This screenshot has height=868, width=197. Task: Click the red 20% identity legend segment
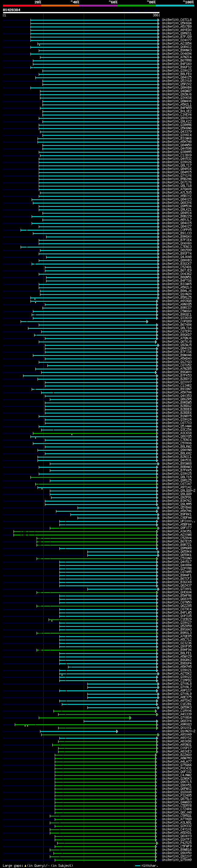coord(22,6)
